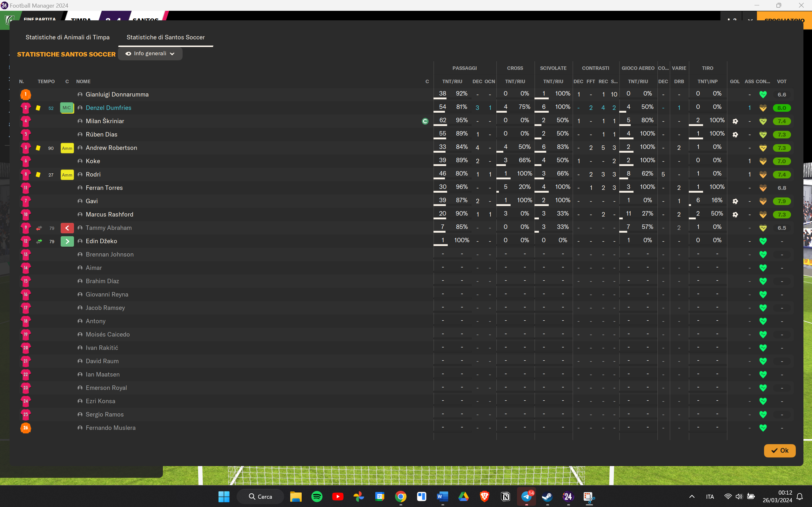Open Denzel Dumfries player profile

tap(108, 108)
